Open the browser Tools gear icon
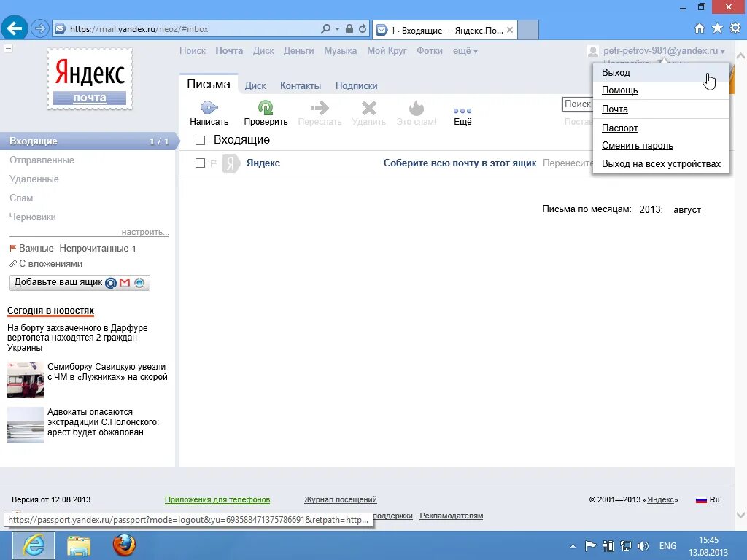Viewport: 747px width, 560px height. pos(735,28)
